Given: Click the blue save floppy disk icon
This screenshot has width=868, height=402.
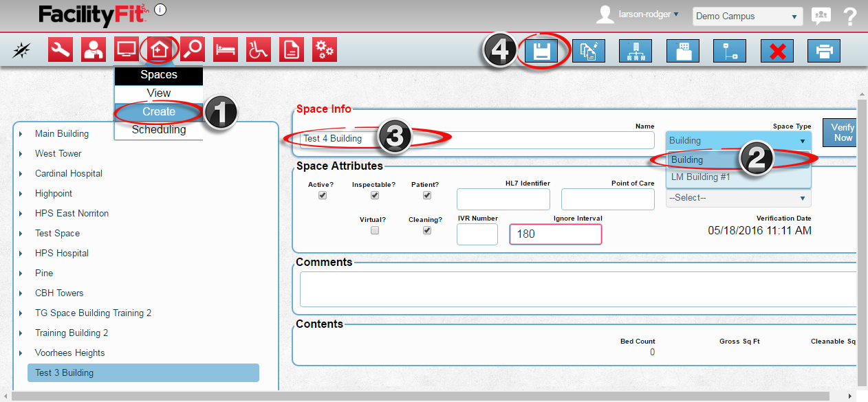Looking at the screenshot, I should point(542,52).
